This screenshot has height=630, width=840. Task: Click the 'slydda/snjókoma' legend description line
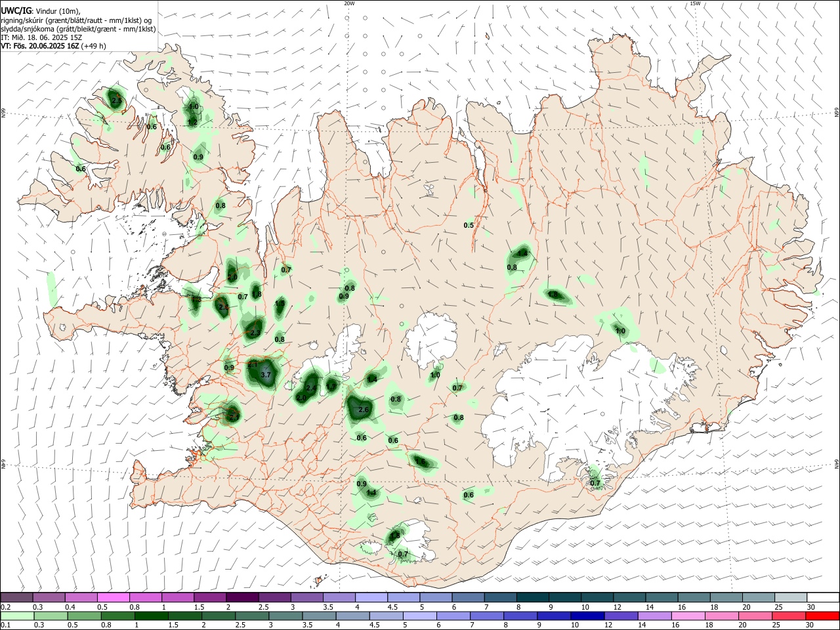pyautogui.click(x=79, y=28)
